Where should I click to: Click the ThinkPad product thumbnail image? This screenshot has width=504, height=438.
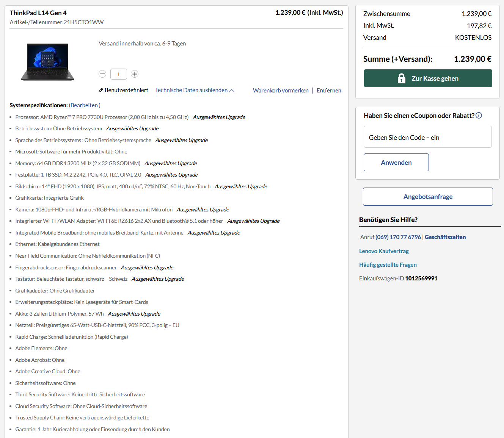pos(47,62)
